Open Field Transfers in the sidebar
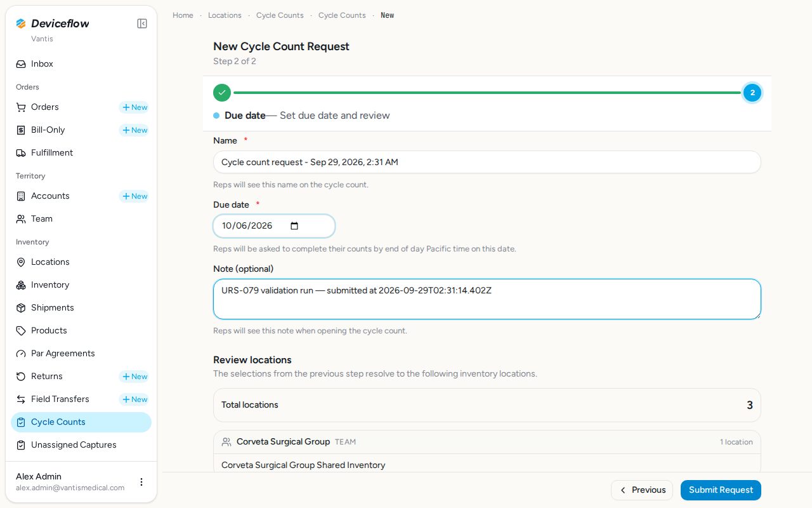 point(60,399)
